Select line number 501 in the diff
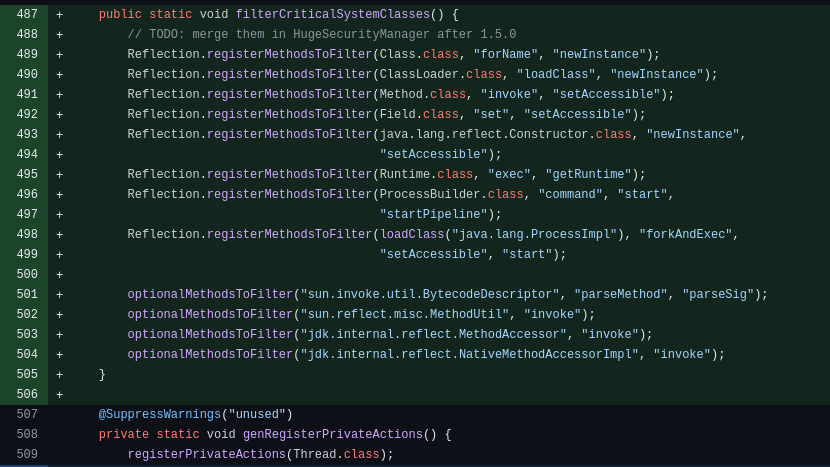The image size is (830, 467). point(27,294)
